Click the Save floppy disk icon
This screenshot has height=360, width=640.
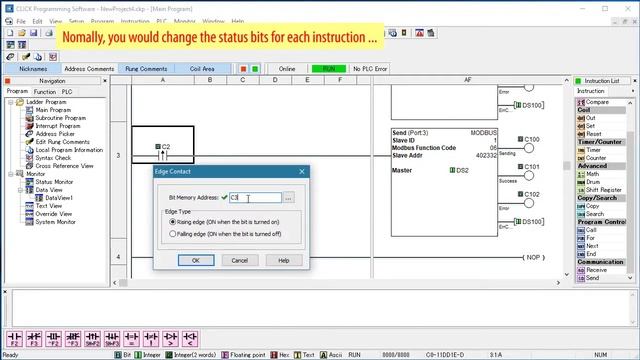click(x=34, y=33)
